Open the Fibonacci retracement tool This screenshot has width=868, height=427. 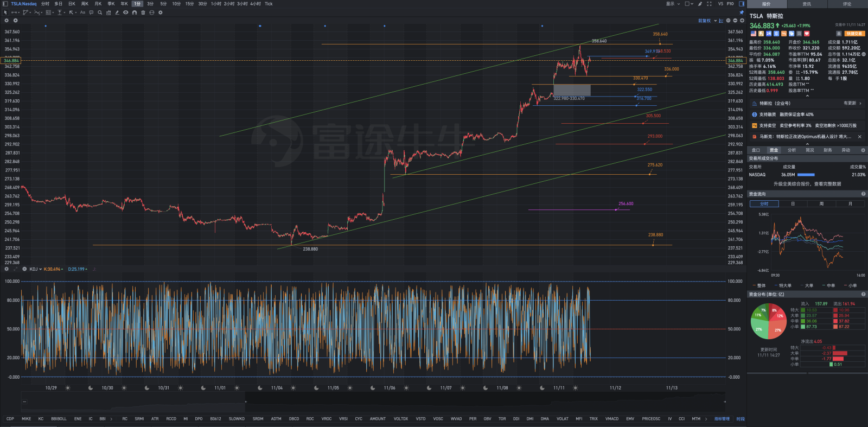(48, 12)
